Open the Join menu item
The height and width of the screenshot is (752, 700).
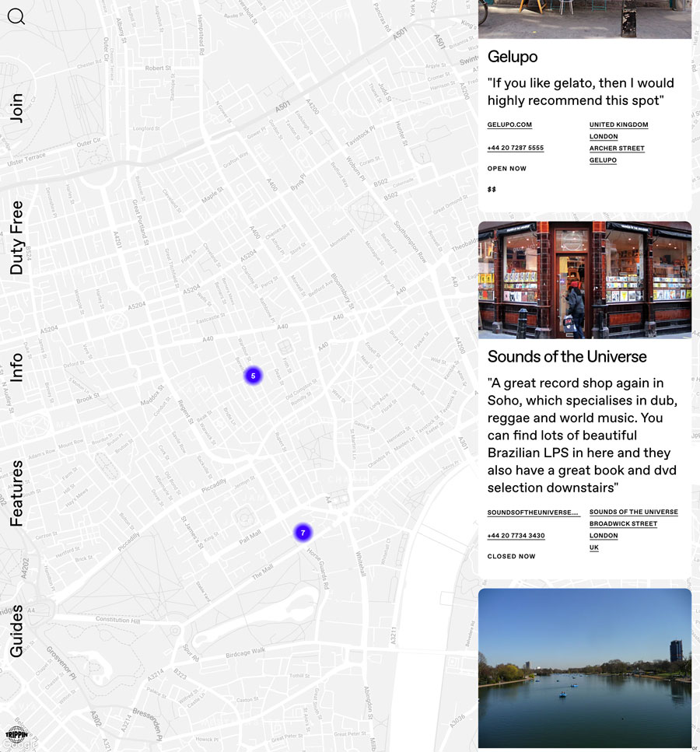point(16,108)
